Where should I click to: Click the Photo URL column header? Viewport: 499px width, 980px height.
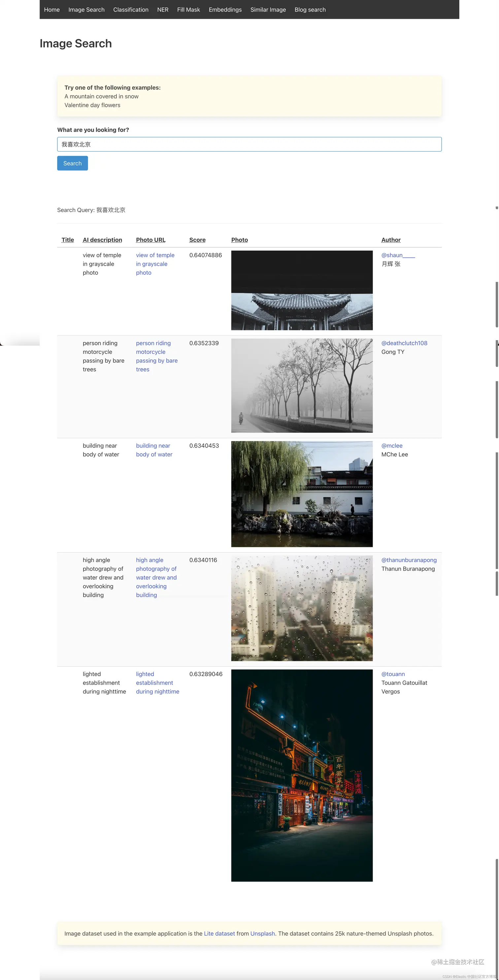click(150, 240)
